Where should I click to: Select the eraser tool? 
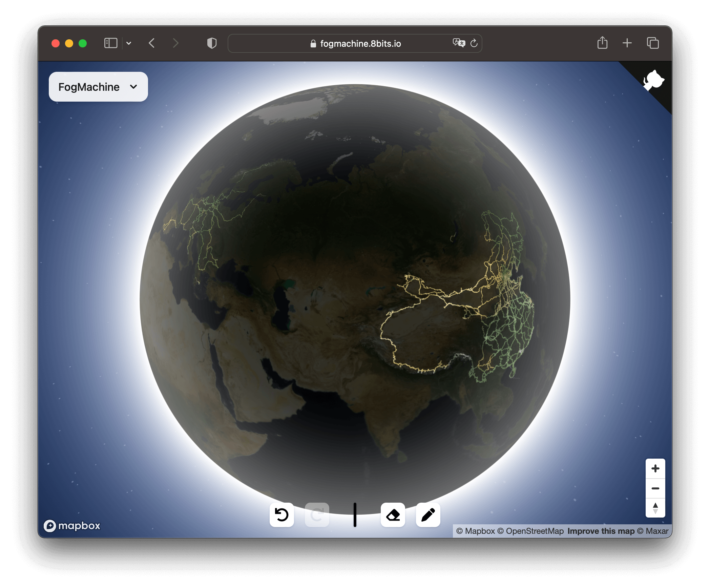pyautogui.click(x=393, y=515)
